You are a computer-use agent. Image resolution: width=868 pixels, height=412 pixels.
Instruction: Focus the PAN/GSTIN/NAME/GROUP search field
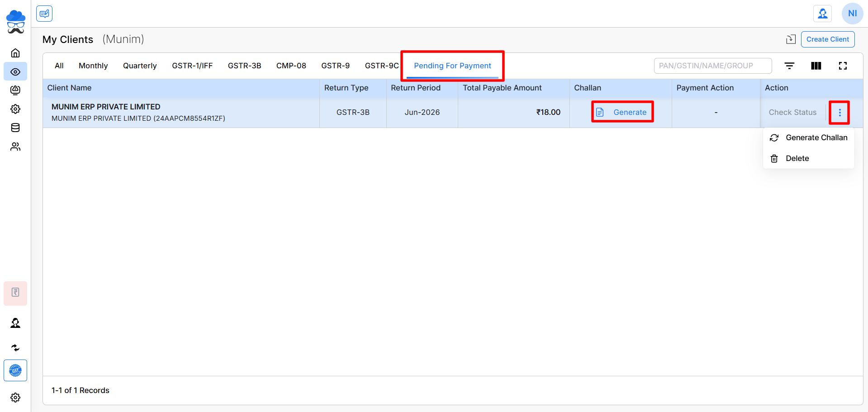713,66
